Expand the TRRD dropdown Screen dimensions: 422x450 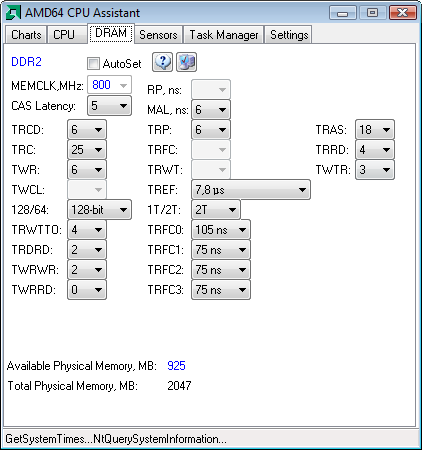click(375, 150)
